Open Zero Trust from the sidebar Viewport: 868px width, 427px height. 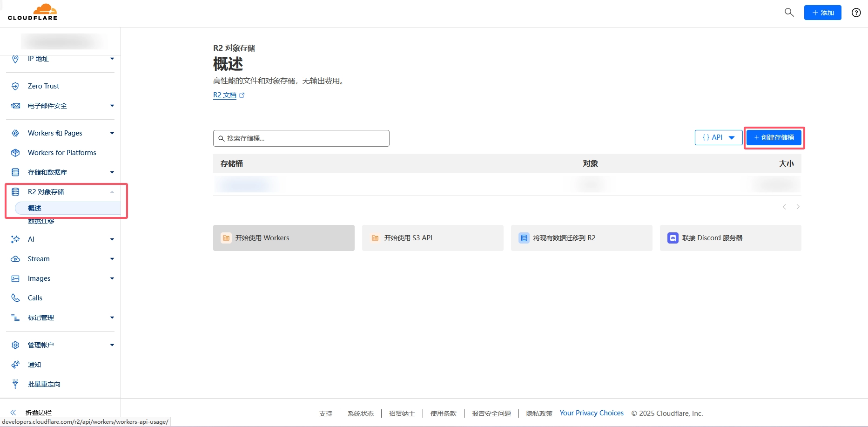pyautogui.click(x=43, y=86)
